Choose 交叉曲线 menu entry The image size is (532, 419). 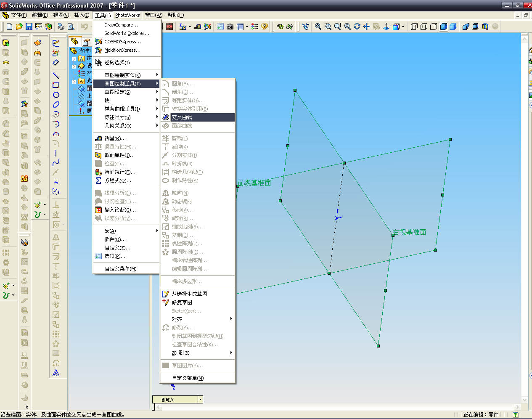(x=197, y=117)
